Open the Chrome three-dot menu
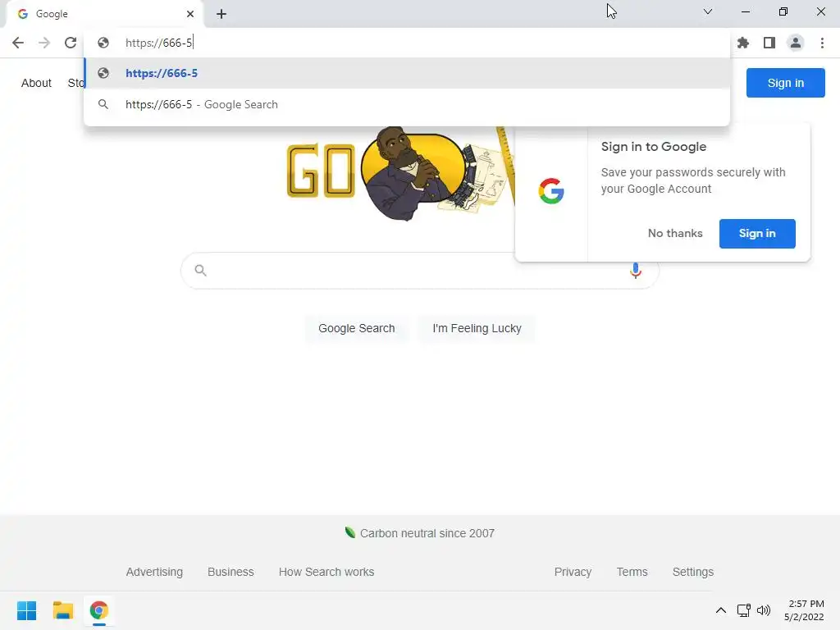This screenshot has width=840, height=630. tap(822, 43)
